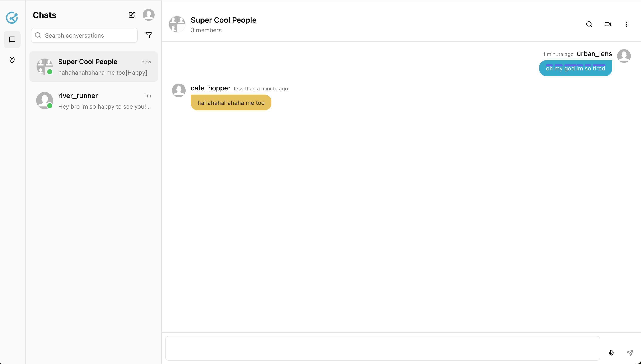
Task: Open the chats sidebar tab
Action: tap(12, 39)
